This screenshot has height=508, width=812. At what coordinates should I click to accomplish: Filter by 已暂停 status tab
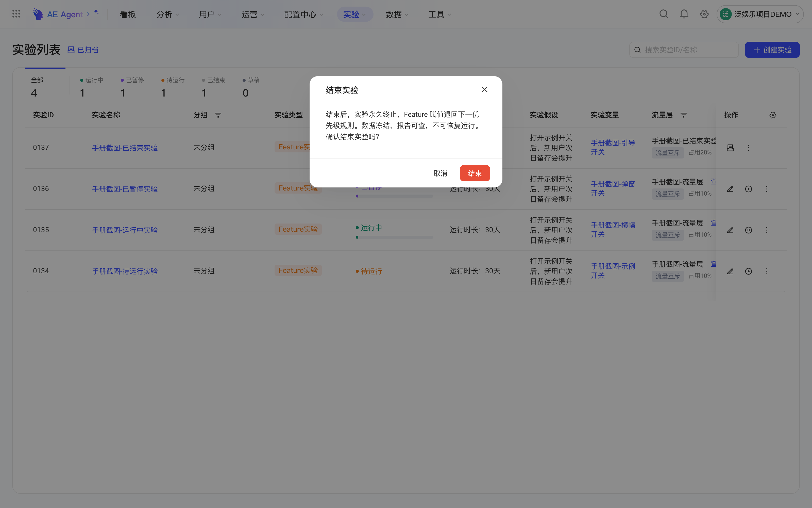[132, 87]
